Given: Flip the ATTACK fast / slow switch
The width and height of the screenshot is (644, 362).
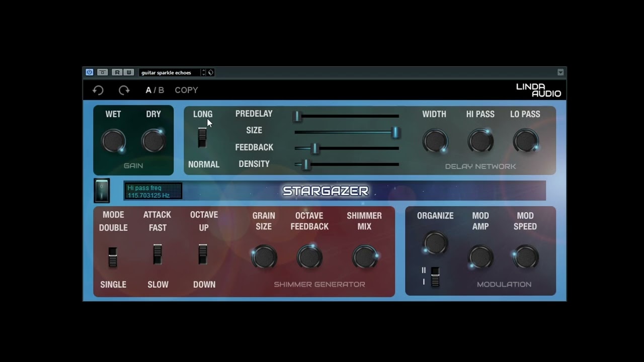Looking at the screenshot, I should click(157, 254).
